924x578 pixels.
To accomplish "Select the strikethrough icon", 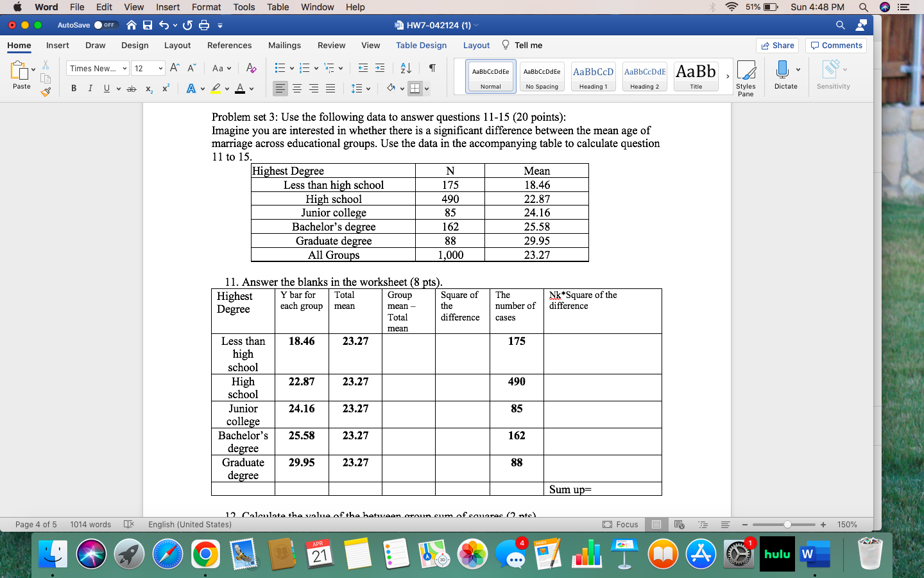I will click(132, 88).
